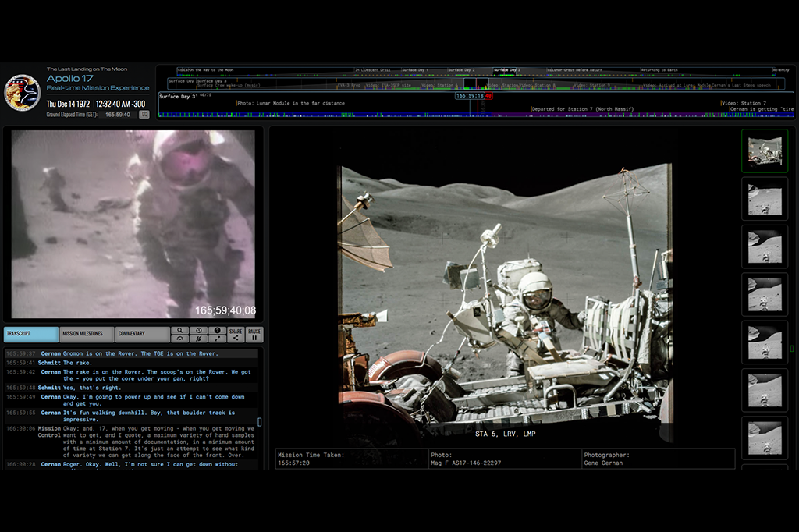Screen dimensions: 799x532
Task: Open the Mission Milestones tab
Action: tap(87, 334)
